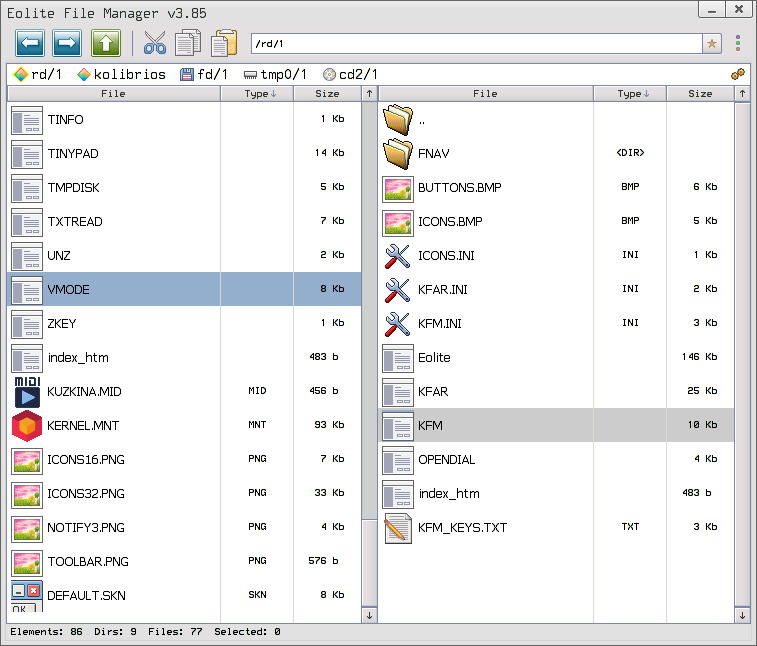757x646 pixels.
Task: Switch to tmp0/1 device
Action: coord(275,74)
